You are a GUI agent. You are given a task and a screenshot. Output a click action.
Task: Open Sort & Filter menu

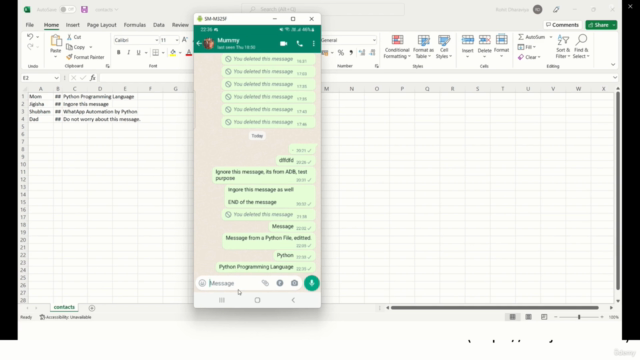coord(563,47)
